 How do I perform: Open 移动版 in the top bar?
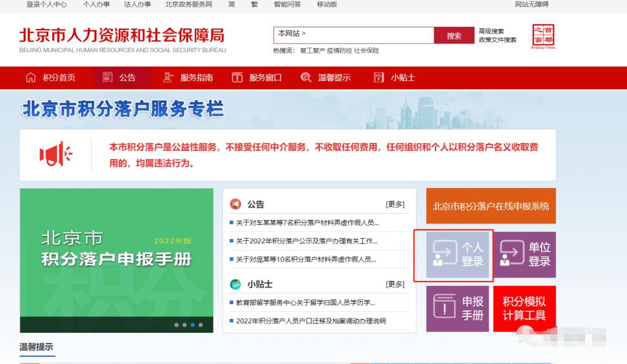tap(327, 5)
